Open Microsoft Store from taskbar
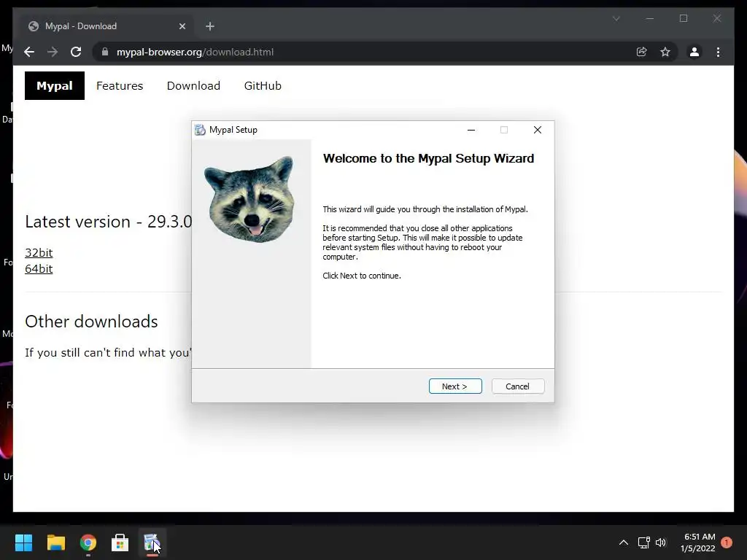This screenshot has width=747, height=560. pyautogui.click(x=120, y=542)
